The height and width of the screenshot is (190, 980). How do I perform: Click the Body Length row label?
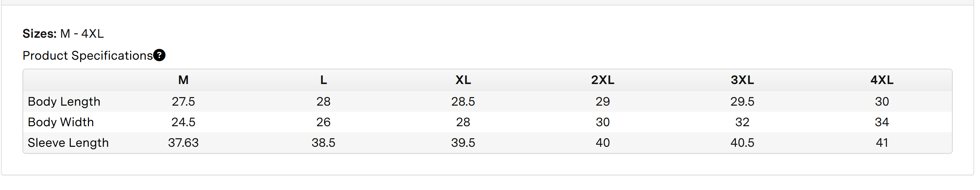(x=64, y=102)
